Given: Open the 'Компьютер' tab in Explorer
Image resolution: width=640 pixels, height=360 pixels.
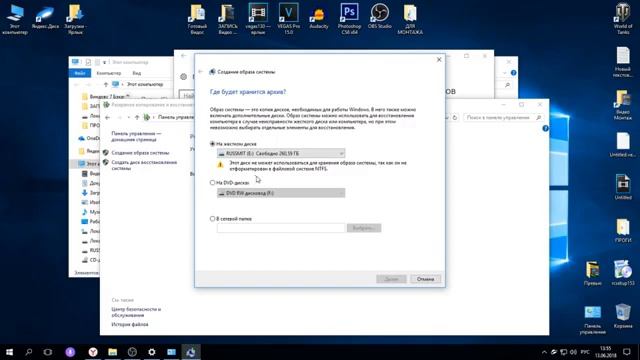Looking at the screenshot, I should click(x=109, y=73).
